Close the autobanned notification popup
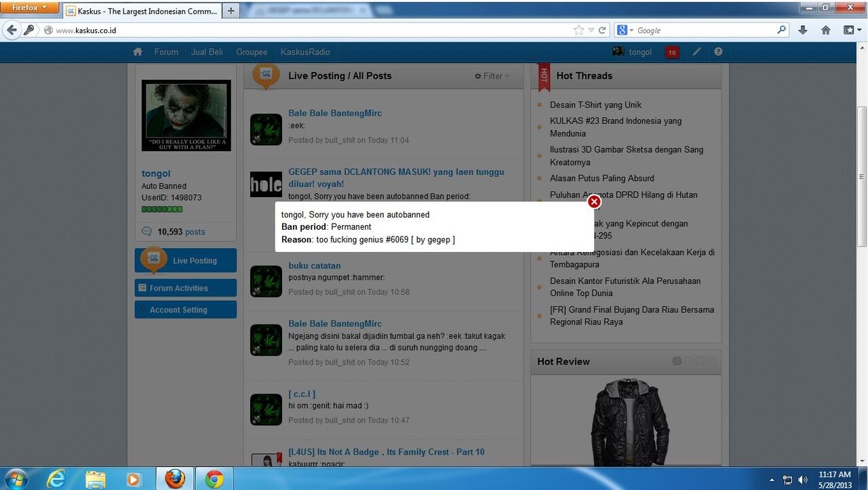The width and height of the screenshot is (868, 490). tap(594, 201)
